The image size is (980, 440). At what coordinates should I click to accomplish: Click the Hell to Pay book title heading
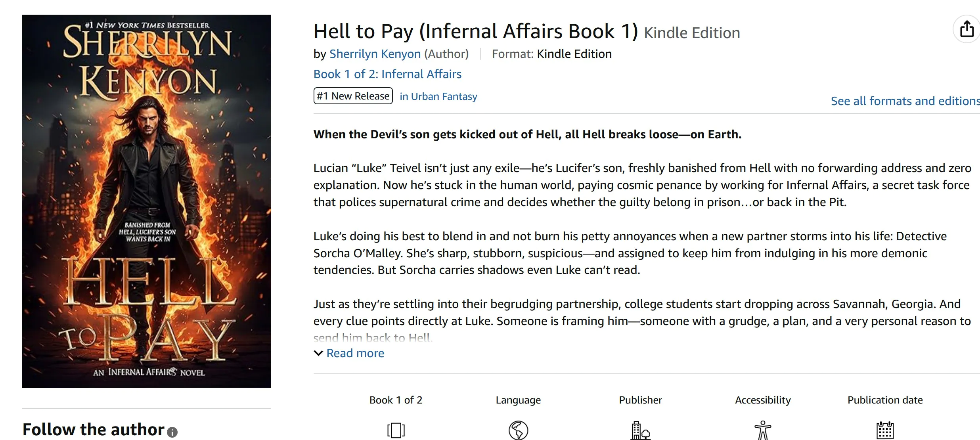pyautogui.click(x=476, y=31)
